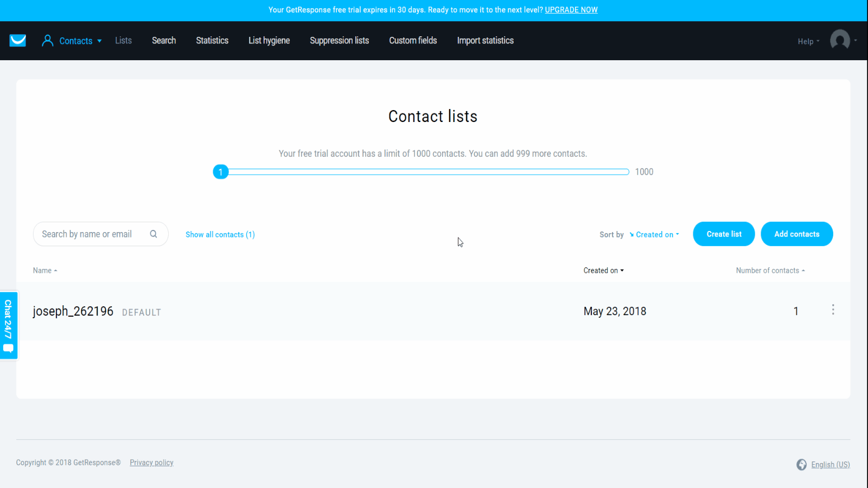Image resolution: width=868 pixels, height=488 pixels.
Task: Click the contacts limit slider handle
Action: [221, 172]
